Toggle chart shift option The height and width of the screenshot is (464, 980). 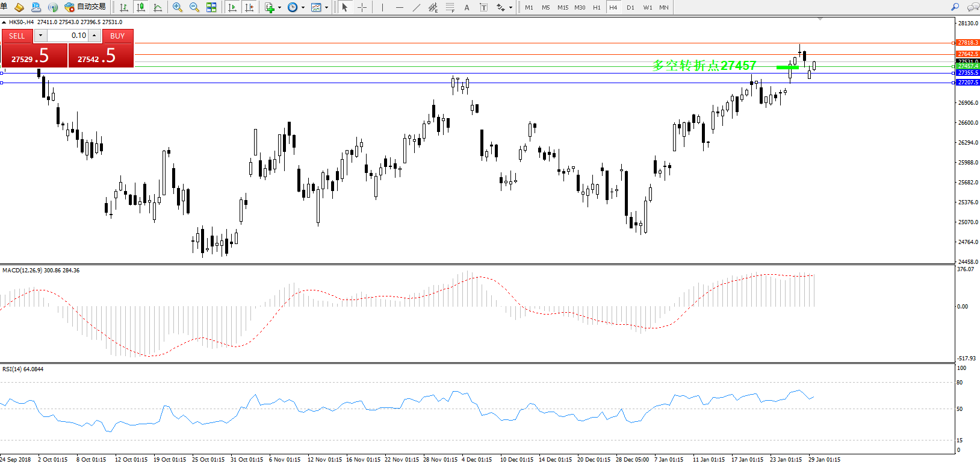(x=249, y=7)
